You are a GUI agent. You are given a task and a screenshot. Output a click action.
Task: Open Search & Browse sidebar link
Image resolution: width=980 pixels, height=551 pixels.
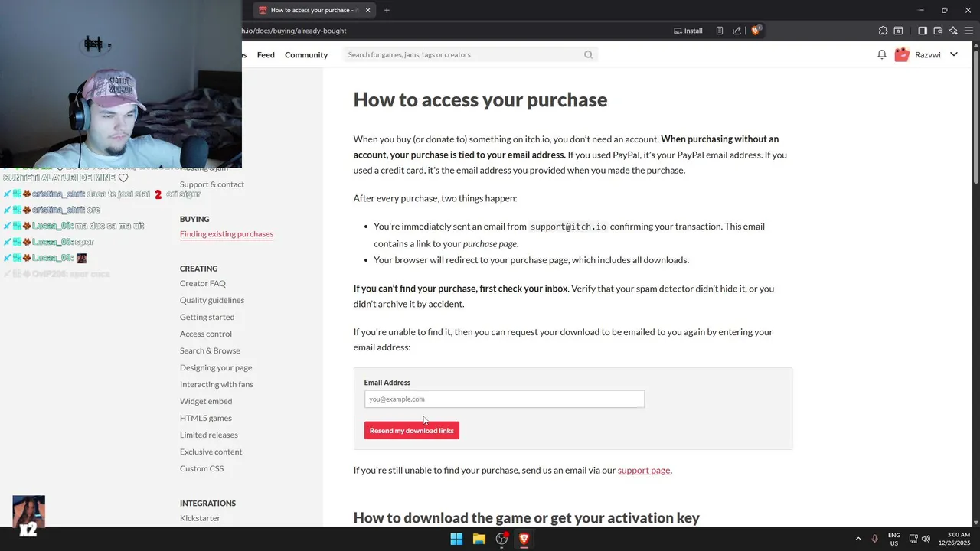[x=210, y=350]
